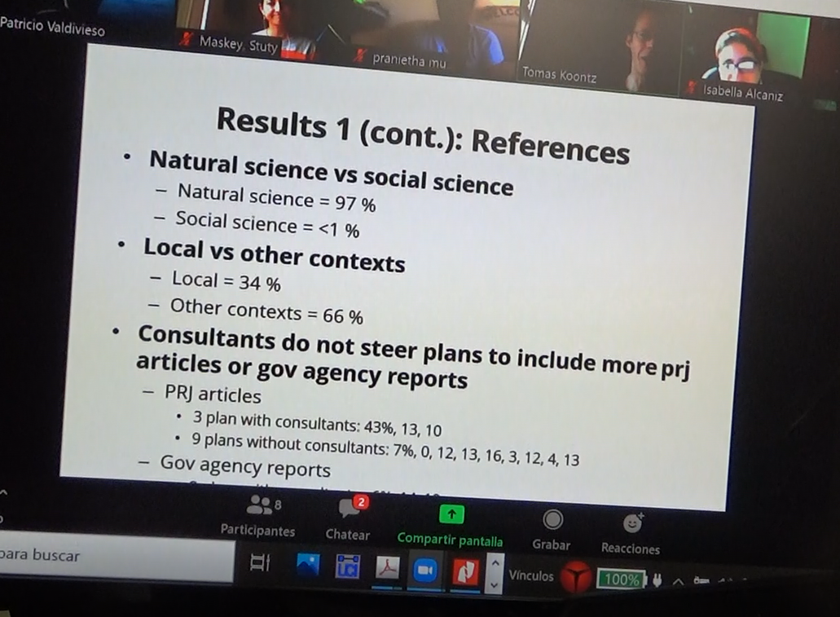Click the red Lenovo Vantage icon

click(576, 577)
